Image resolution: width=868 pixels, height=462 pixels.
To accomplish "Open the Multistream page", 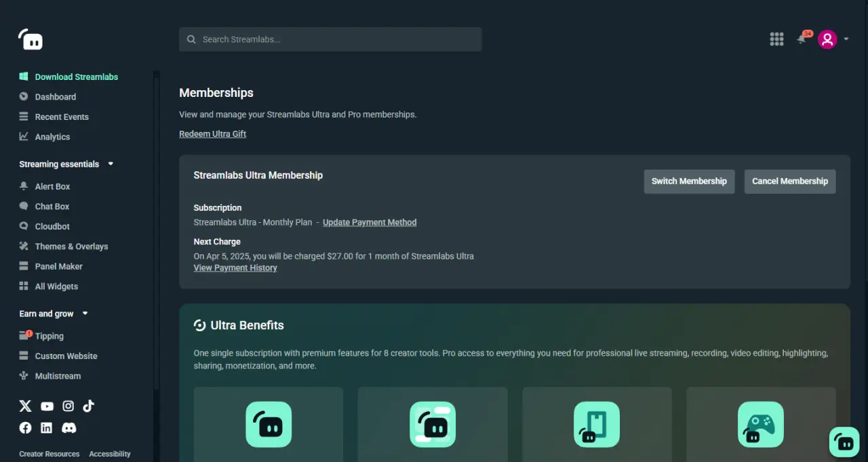I will pos(58,376).
